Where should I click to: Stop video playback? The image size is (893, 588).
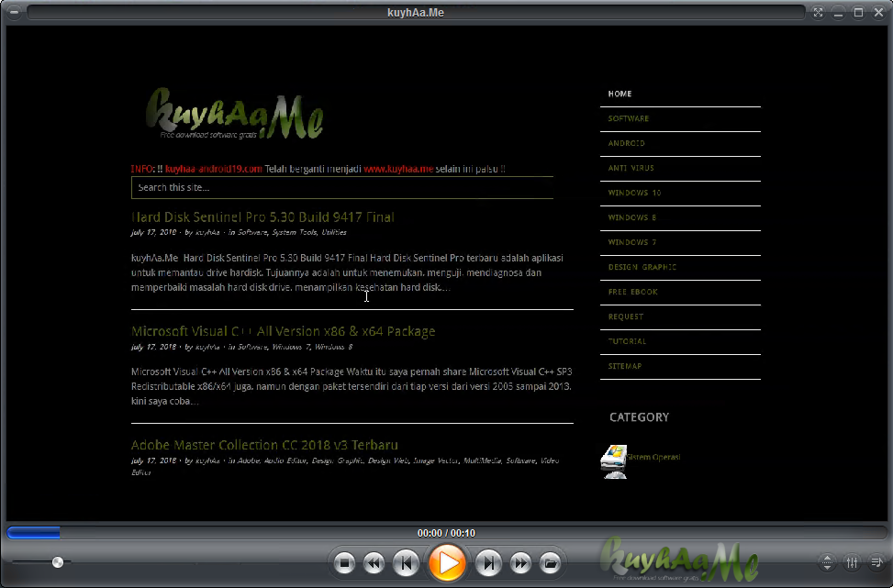[344, 563]
